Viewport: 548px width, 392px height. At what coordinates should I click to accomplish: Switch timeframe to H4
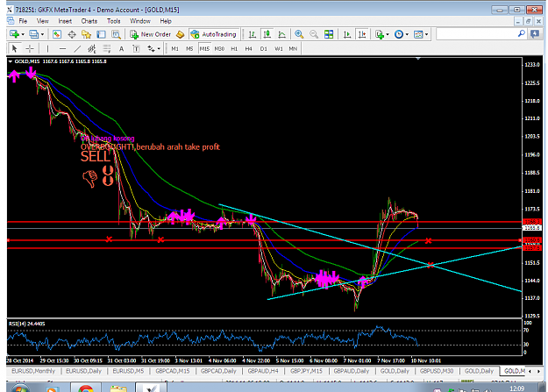248,48
